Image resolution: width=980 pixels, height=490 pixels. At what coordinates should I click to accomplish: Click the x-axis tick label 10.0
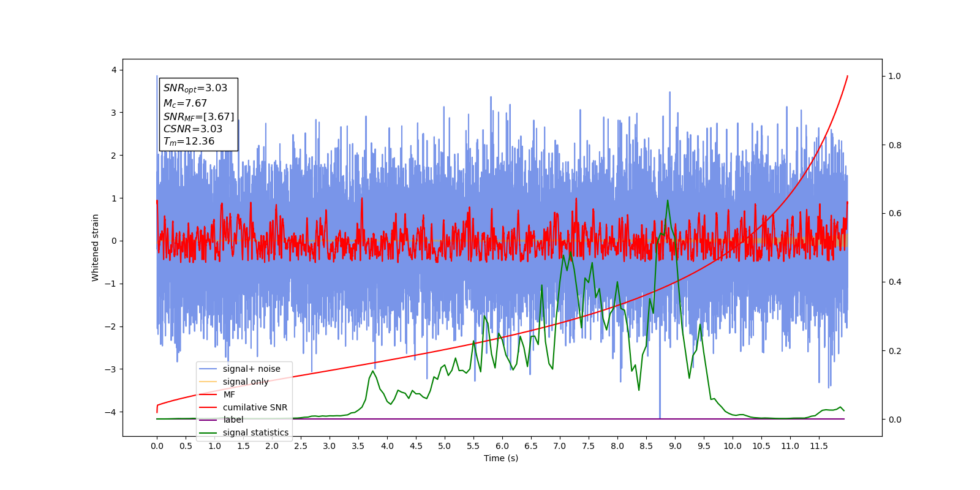point(733,446)
